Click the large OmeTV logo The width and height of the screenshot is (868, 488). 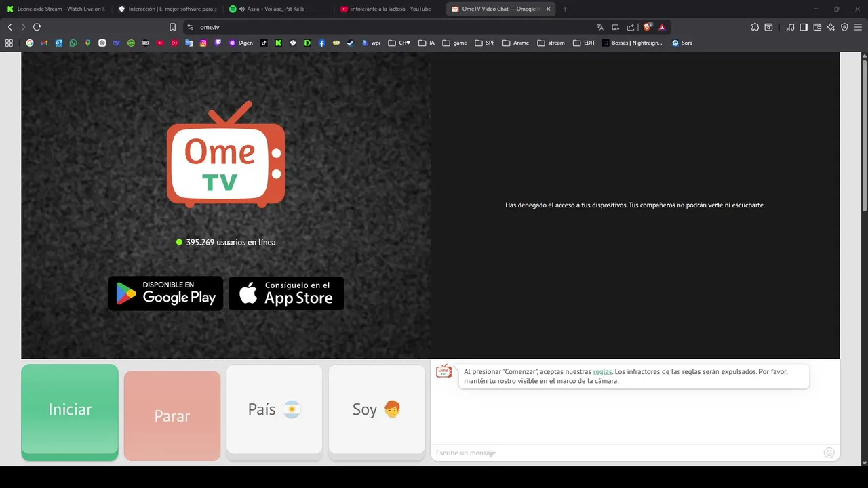point(226,155)
